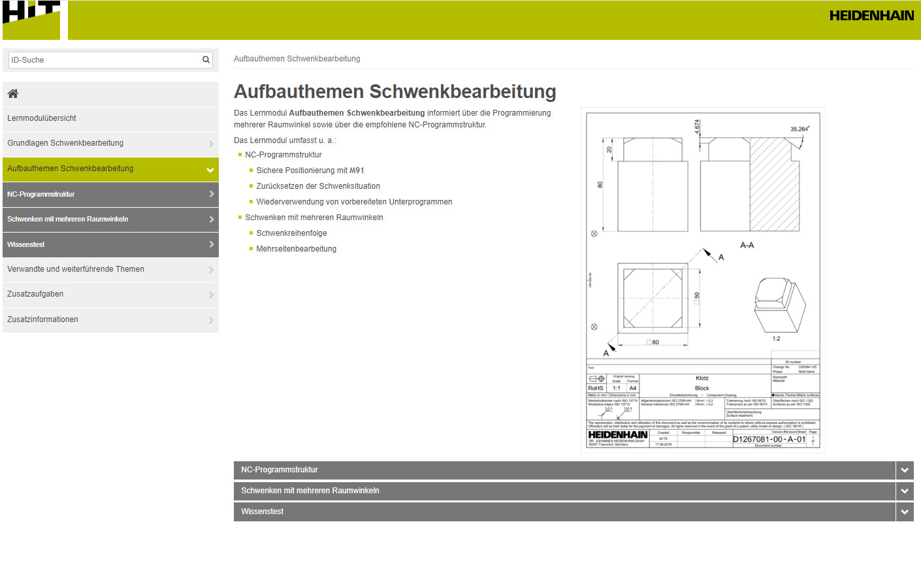This screenshot has height=588, width=921.
Task: Expand Schwenken mit mehreren Raumwinkeln accordion arrow
Action: (904, 491)
